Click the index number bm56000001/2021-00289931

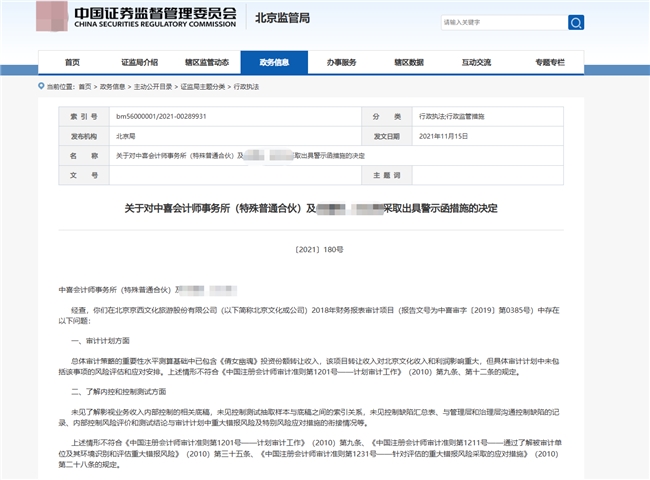point(161,117)
